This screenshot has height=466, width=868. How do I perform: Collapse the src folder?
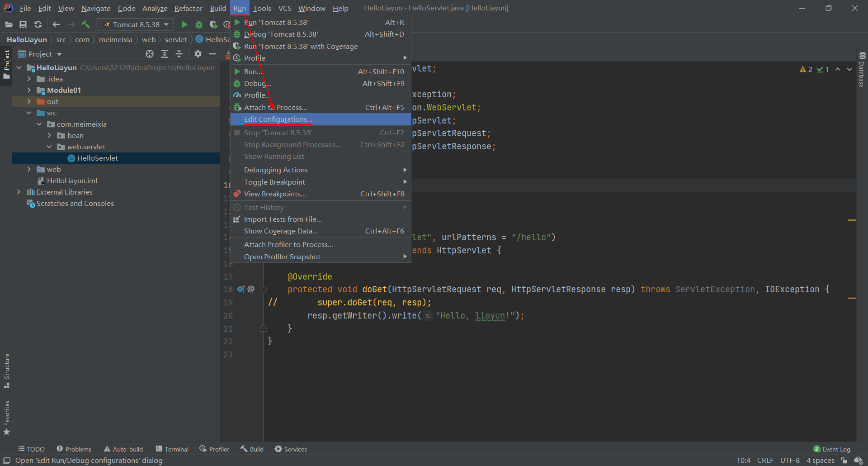point(29,113)
